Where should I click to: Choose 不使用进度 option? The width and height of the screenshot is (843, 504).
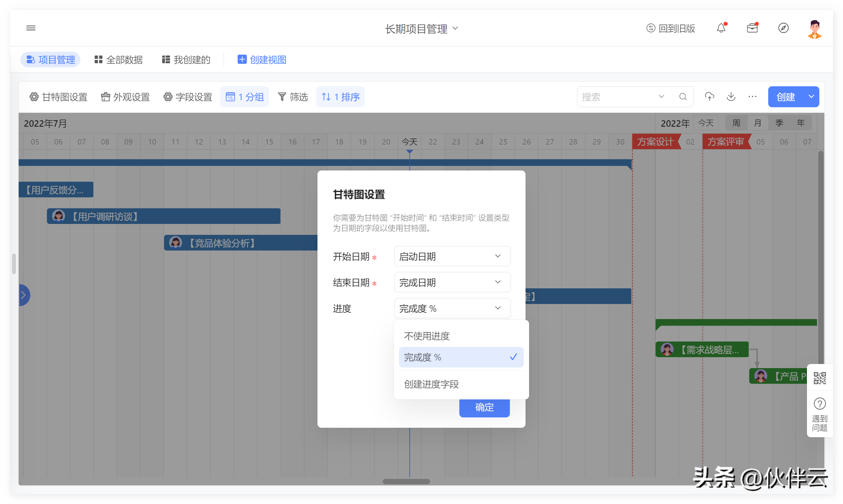[427, 336]
